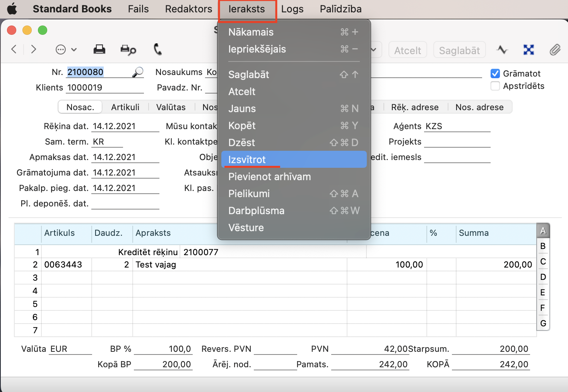Click magnifier search icon beside Nr. field

coord(138,72)
